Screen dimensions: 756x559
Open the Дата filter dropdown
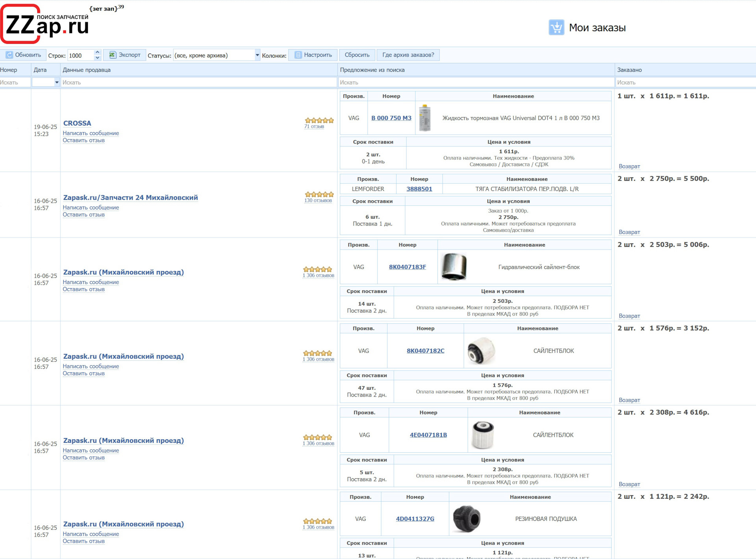click(x=57, y=82)
